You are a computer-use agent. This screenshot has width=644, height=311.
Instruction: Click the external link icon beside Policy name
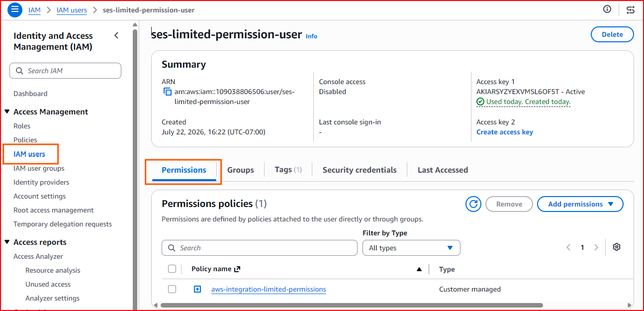click(237, 269)
